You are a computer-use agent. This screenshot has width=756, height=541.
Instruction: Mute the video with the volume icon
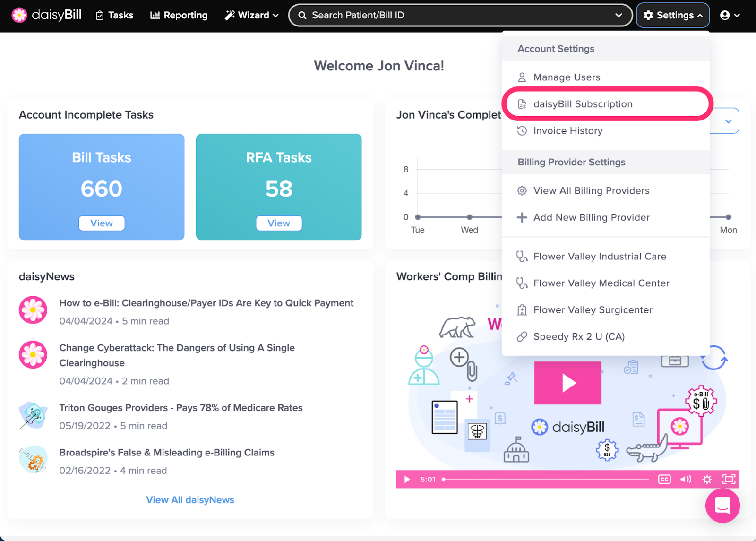click(x=685, y=480)
